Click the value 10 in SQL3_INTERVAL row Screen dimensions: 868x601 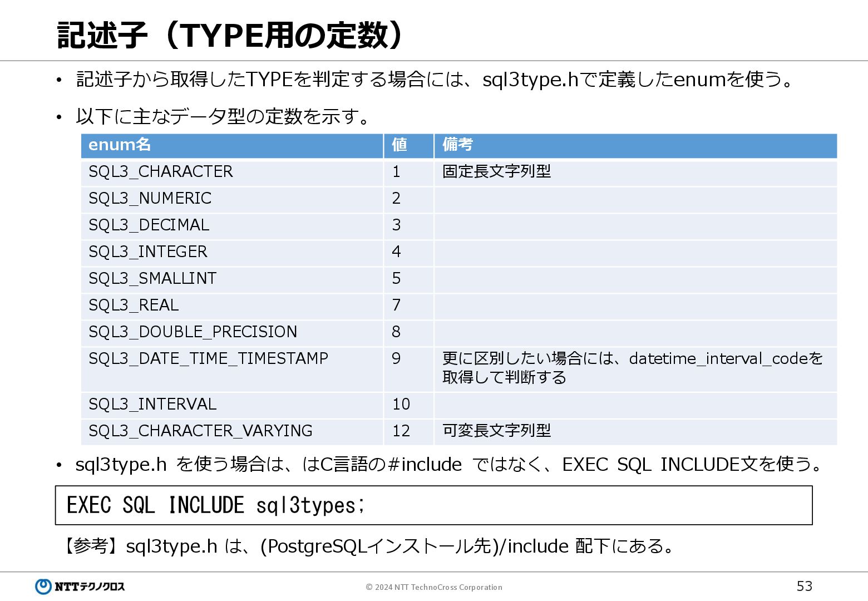[x=408, y=405]
